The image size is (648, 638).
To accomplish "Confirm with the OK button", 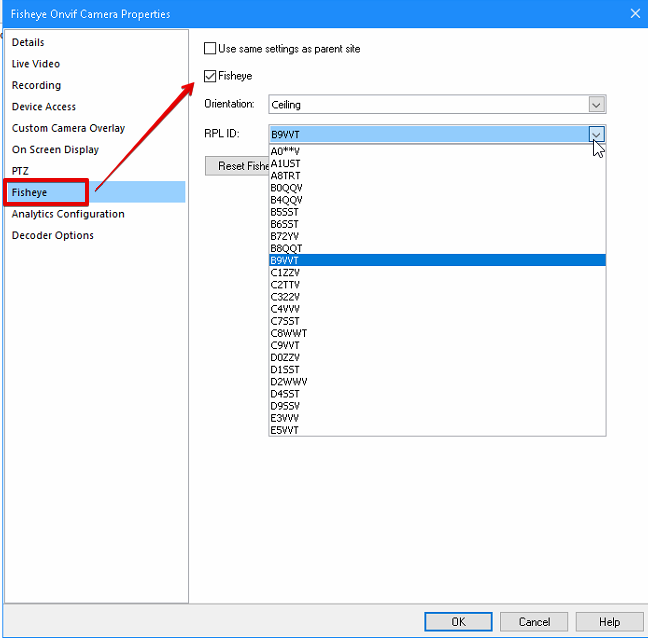I will pyautogui.click(x=458, y=622).
